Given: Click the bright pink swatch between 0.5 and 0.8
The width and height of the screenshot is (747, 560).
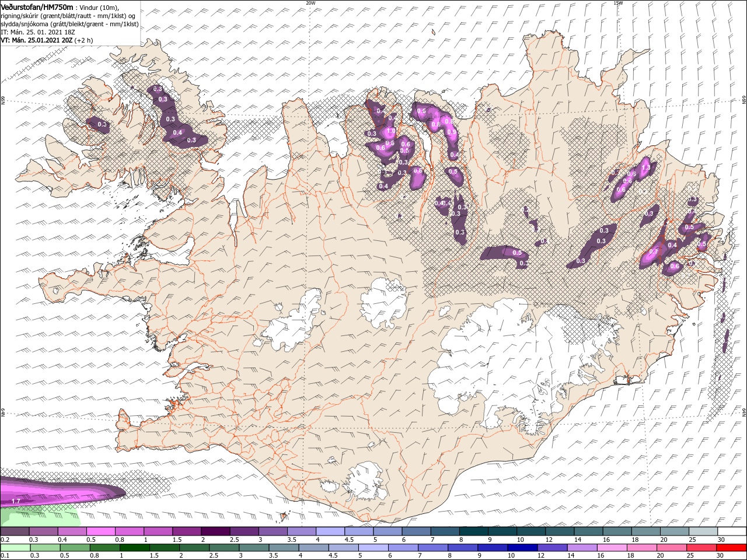Looking at the screenshot, I should (x=102, y=531).
